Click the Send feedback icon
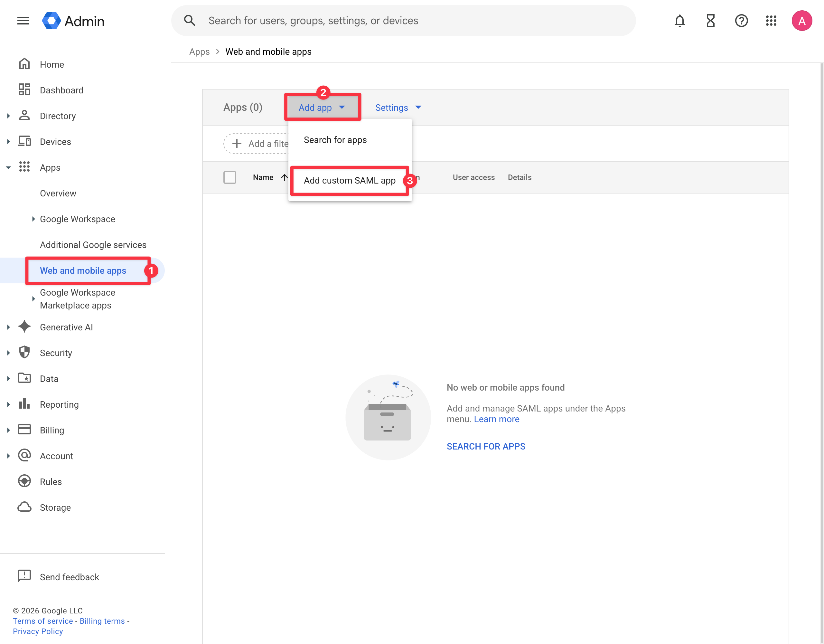 [x=24, y=576]
